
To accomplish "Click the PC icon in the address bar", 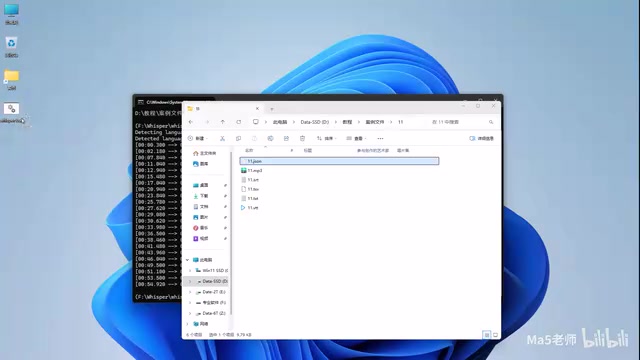I will coord(256,122).
